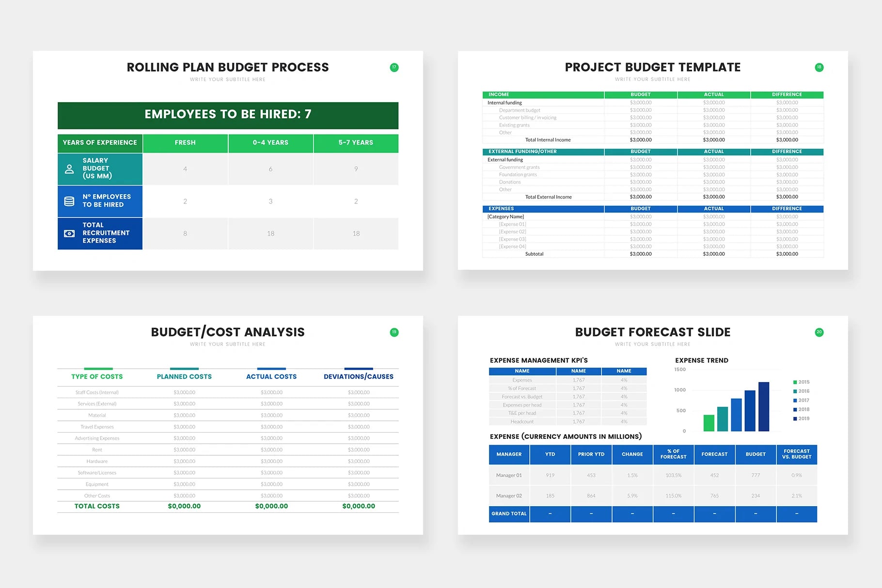Viewport: 882px width, 588px height.
Task: Click the green slide number 20 badge
Action: [819, 332]
